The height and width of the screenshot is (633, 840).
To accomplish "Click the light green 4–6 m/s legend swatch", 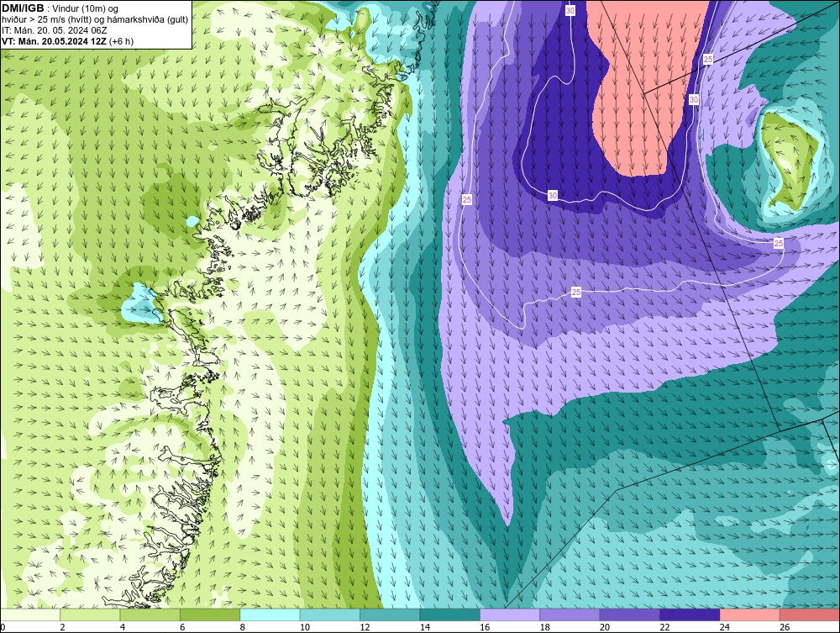I will point(150,615).
